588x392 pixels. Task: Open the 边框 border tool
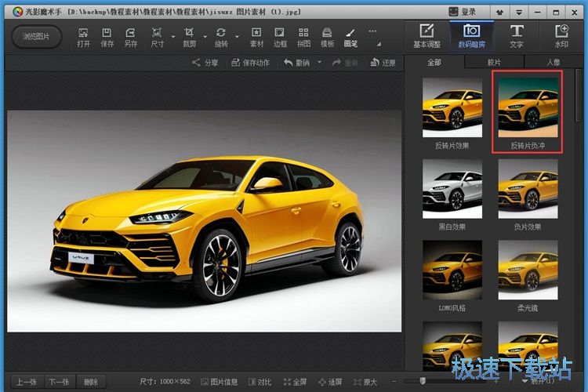(280, 38)
